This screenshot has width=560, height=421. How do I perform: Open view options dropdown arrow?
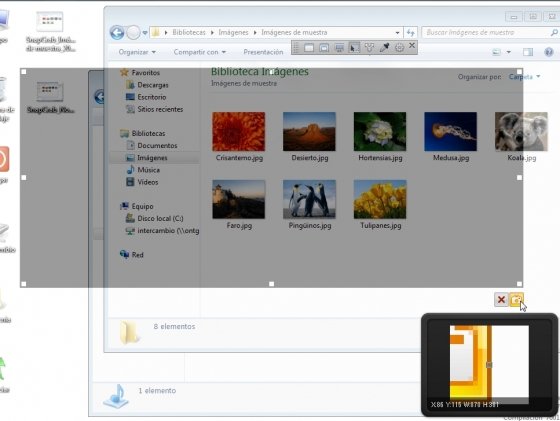coord(509,52)
